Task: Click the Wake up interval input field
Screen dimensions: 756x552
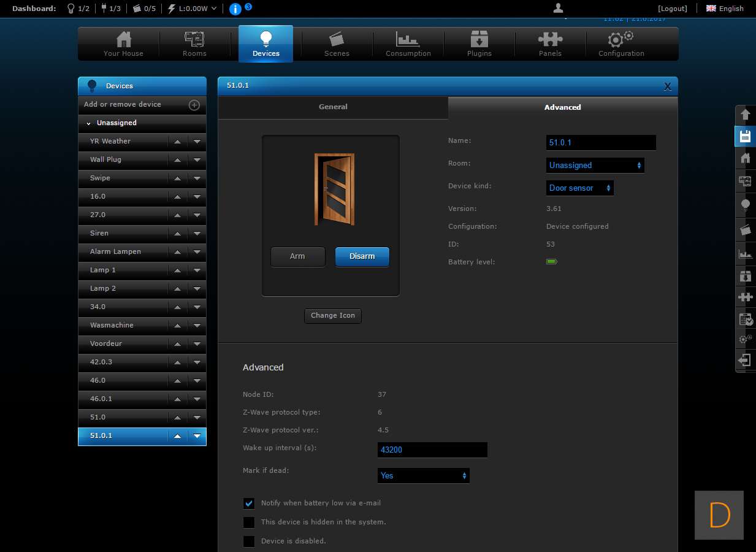Action: coord(432,450)
